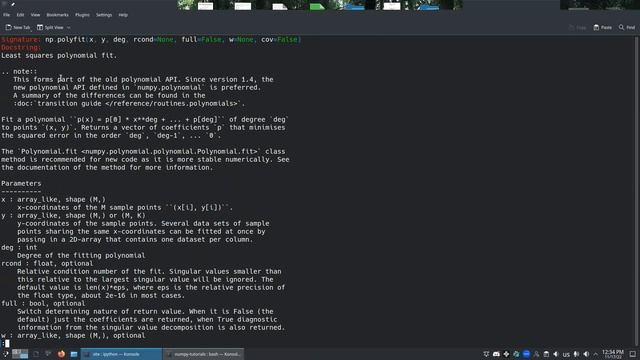Click the 'deg : int' parameter line
Screen dimensions: 640x360
point(19,247)
